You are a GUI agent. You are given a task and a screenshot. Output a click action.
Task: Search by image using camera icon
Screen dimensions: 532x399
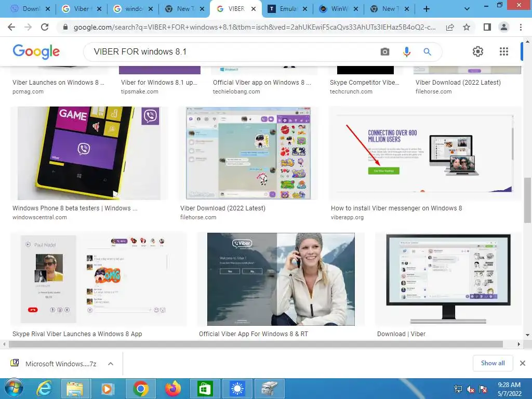[x=385, y=51]
